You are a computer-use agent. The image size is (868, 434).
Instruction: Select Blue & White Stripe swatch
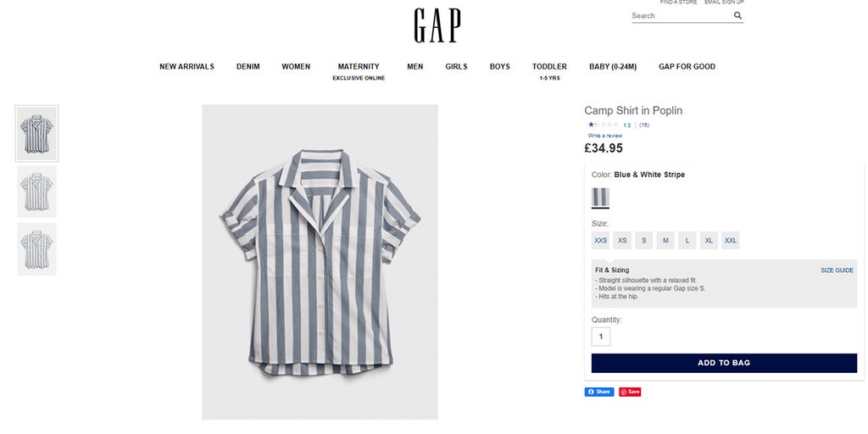click(600, 198)
